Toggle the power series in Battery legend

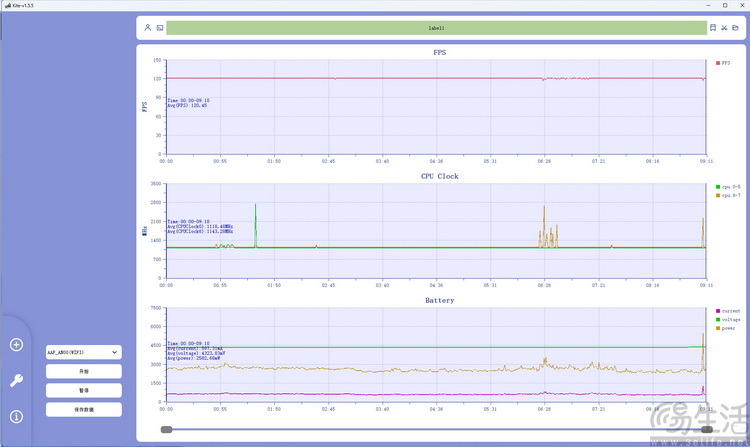click(x=726, y=327)
